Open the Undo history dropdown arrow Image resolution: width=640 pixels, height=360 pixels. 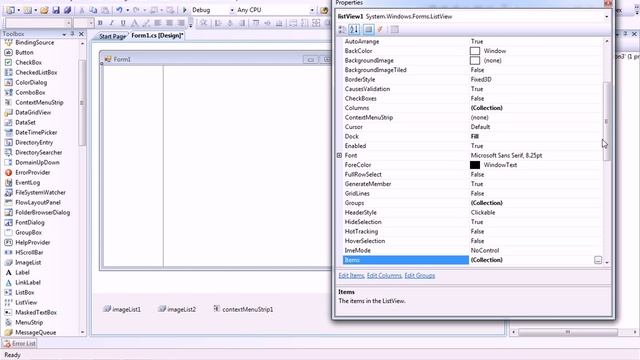[x=127, y=10]
